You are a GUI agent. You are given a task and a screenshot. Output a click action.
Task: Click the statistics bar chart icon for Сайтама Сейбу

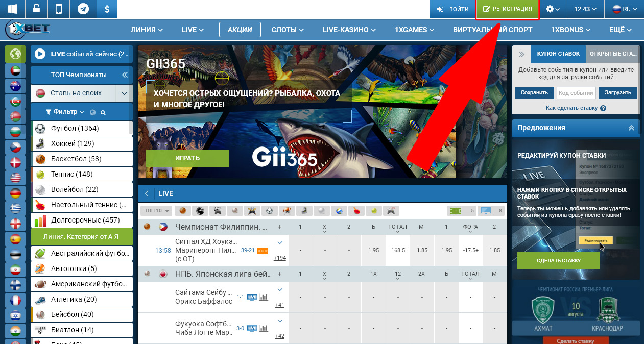point(264,297)
